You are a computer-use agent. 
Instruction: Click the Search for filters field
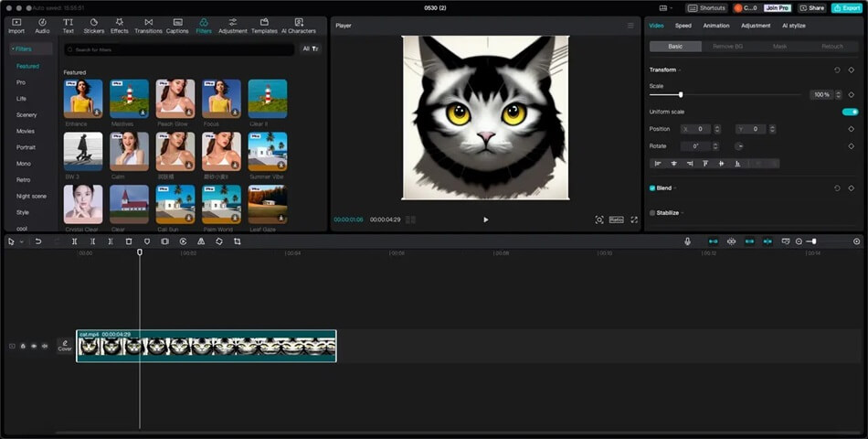(x=179, y=50)
